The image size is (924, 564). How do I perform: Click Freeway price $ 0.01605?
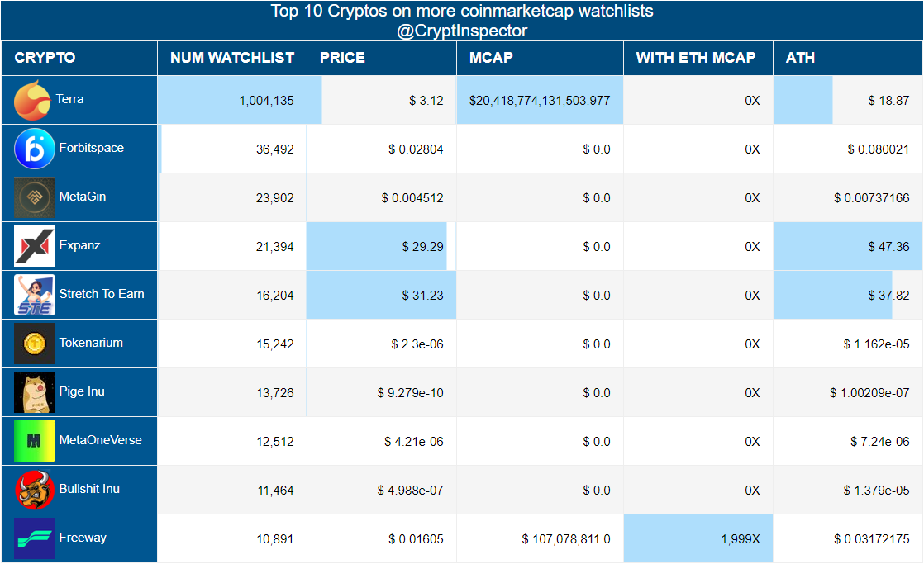click(x=416, y=539)
